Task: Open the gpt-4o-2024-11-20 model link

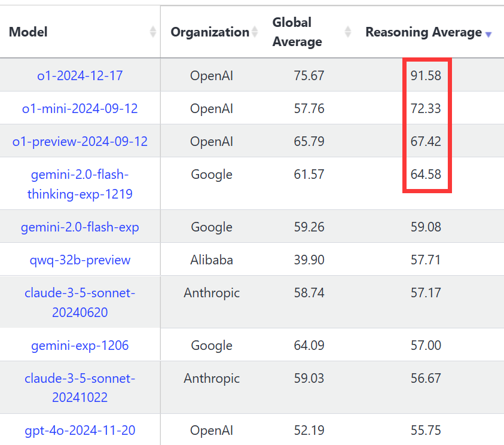Action: point(80,430)
